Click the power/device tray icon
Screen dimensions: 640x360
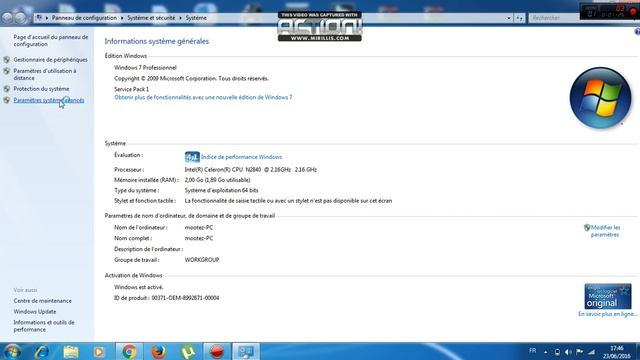[557, 352]
